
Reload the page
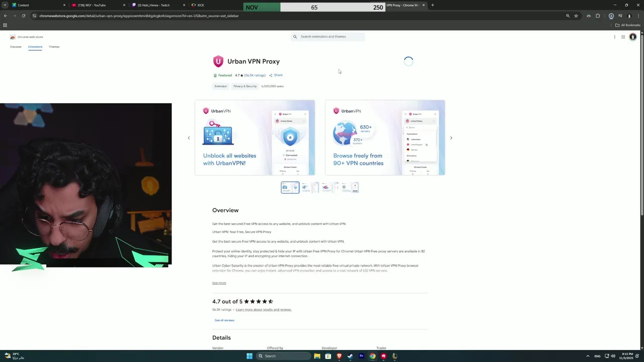pyautogui.click(x=23, y=16)
